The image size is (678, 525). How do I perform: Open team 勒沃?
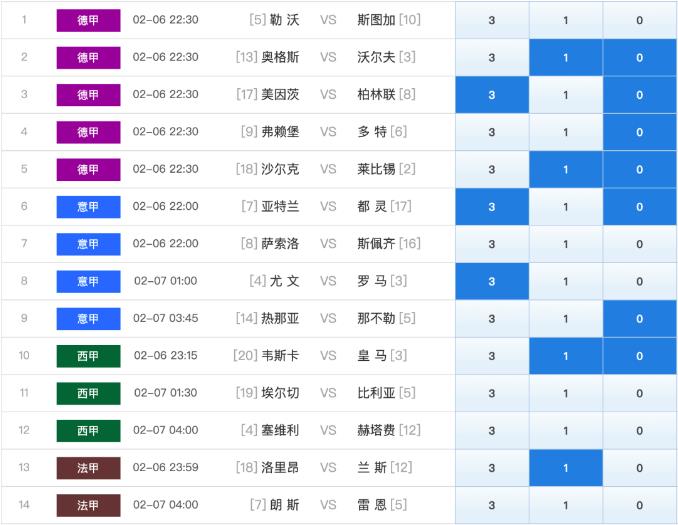tap(284, 19)
